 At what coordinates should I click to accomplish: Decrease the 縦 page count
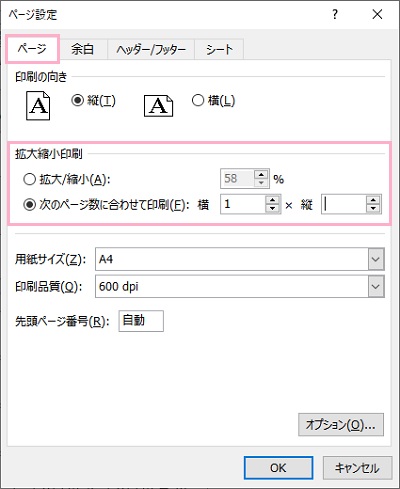pos(373,208)
